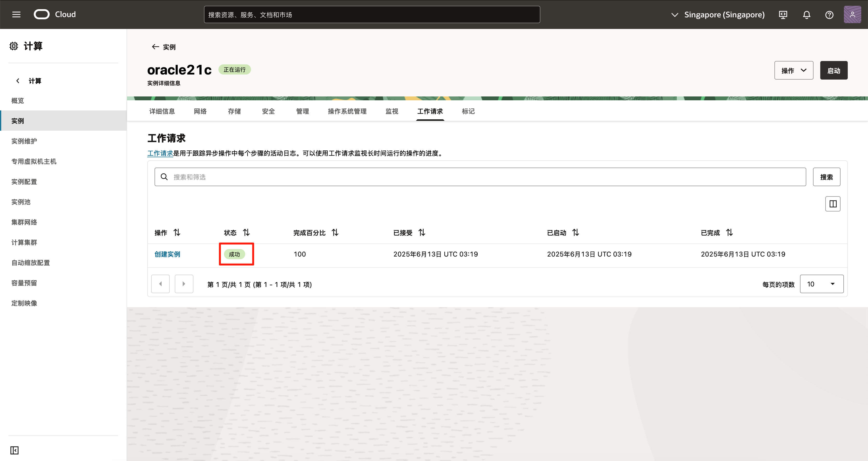Open the help question mark icon
868x461 pixels.
point(829,15)
